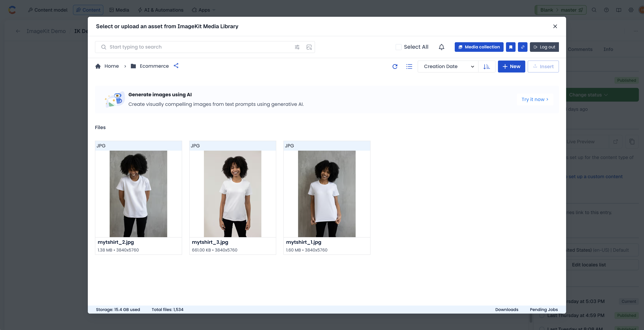Click the Try it now link

(535, 99)
